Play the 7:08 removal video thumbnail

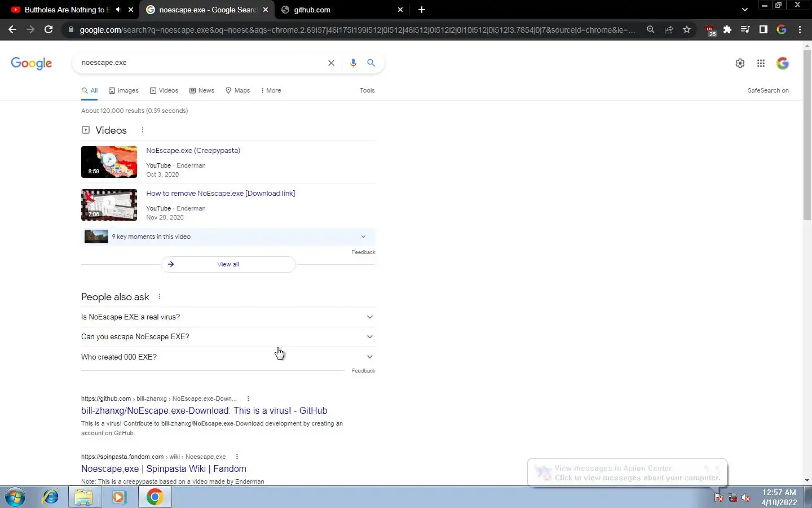(x=109, y=205)
